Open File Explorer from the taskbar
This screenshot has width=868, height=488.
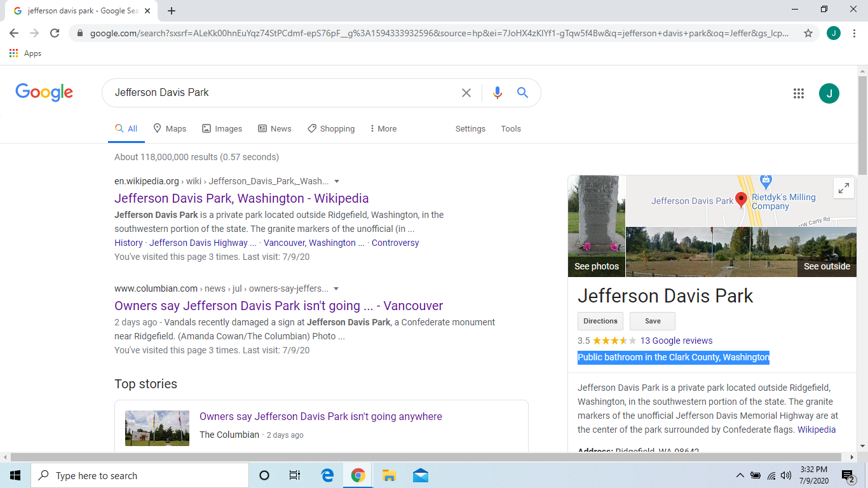pos(389,475)
